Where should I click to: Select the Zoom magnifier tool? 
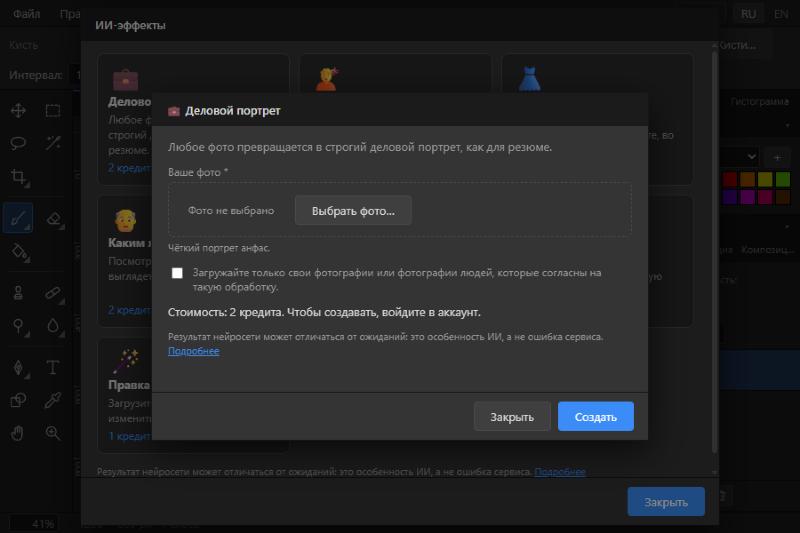click(53, 433)
